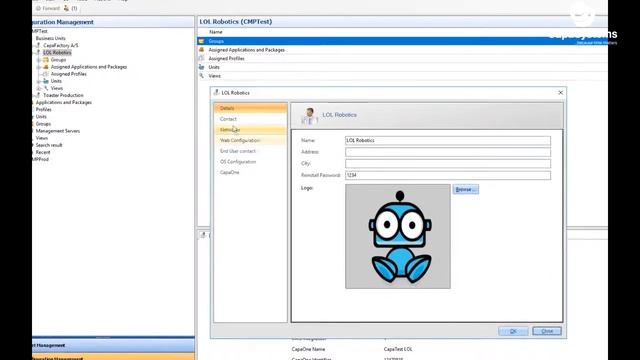640x360 pixels.
Task: Click the avatar icon in dialog header
Action: click(309, 116)
